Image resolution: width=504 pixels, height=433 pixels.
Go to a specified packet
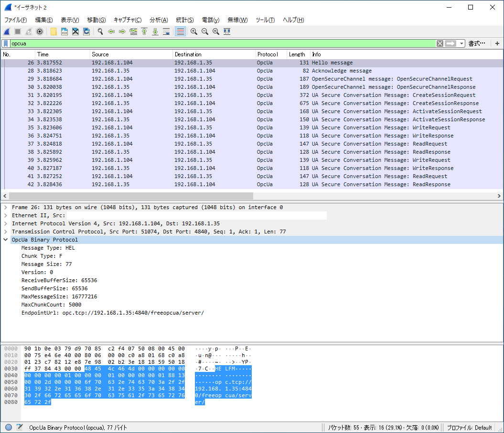133,32
